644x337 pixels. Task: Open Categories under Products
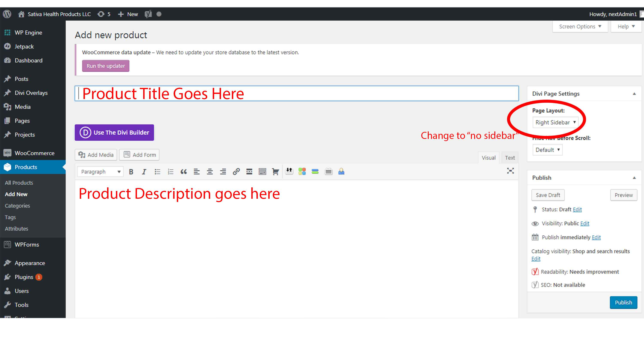pos(17,206)
